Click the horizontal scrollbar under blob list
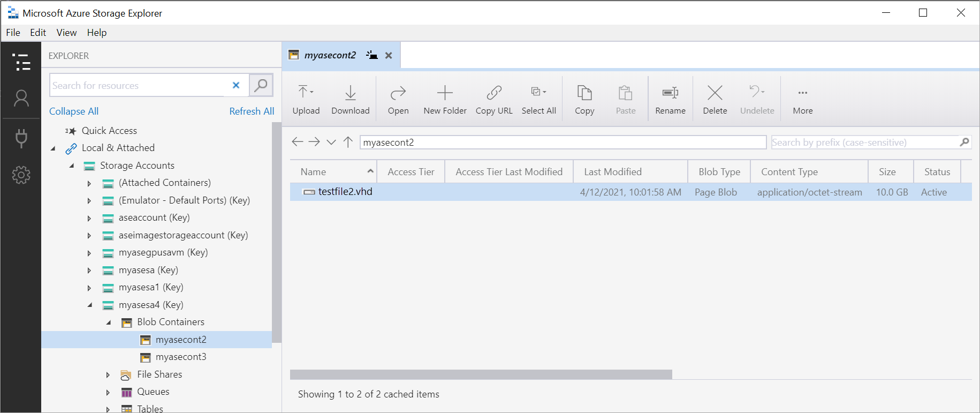Viewport: 980px width, 413px height. point(481,374)
